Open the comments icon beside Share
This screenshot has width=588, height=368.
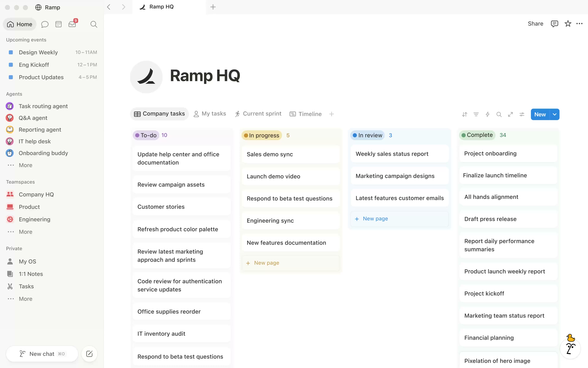[554, 24]
